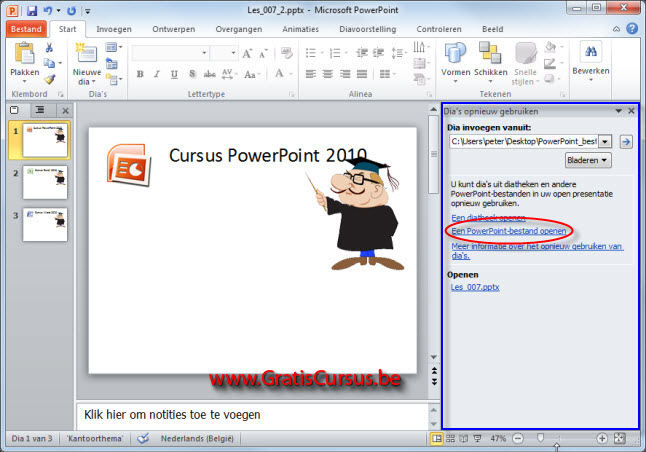Screen dimensions: 646x452
Task: Click the zoom slider handle
Action: pyautogui.click(x=541, y=438)
